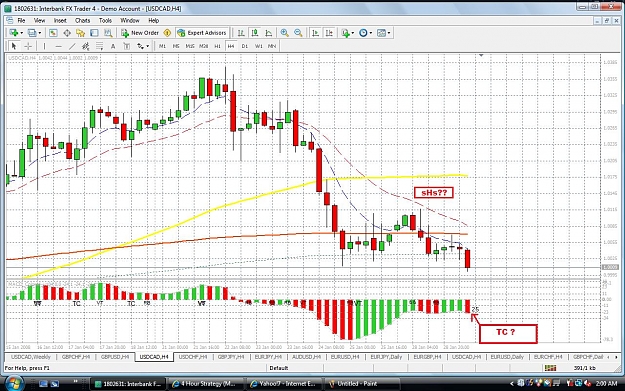Switch timeframe to M15
The image size is (625, 391).
pos(190,46)
